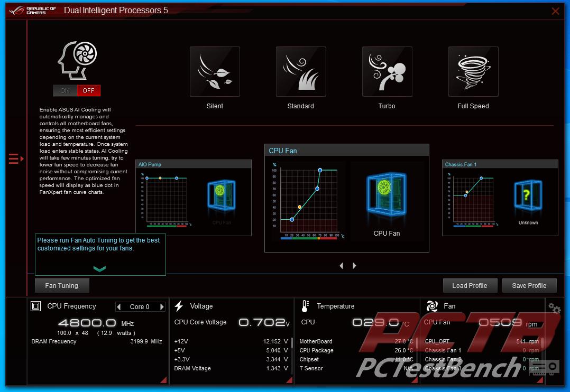This screenshot has height=392, width=570.
Task: Click the Fan Tuning button
Action: click(x=62, y=286)
